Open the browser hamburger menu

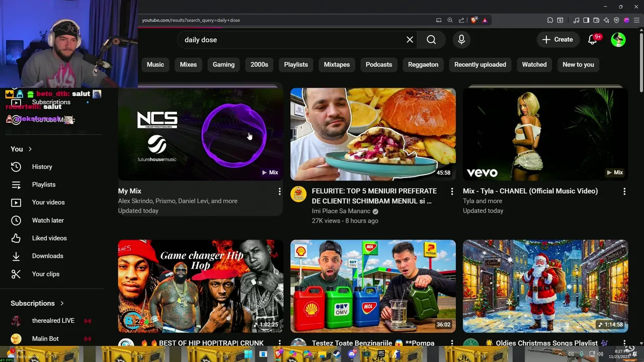(x=636, y=20)
